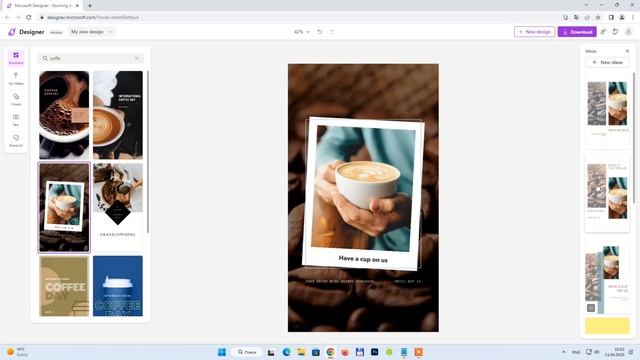The height and width of the screenshot is (360, 640).
Task: Click the icon right of the wand icon
Action: tap(616, 32)
